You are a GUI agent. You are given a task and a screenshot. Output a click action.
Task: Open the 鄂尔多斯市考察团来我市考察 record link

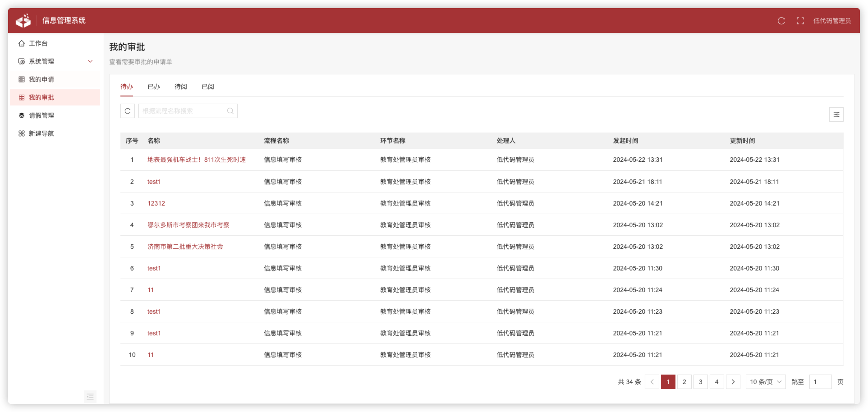pos(188,225)
